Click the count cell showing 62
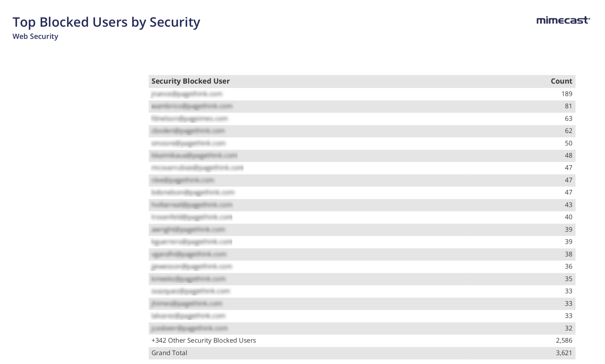 coord(568,131)
